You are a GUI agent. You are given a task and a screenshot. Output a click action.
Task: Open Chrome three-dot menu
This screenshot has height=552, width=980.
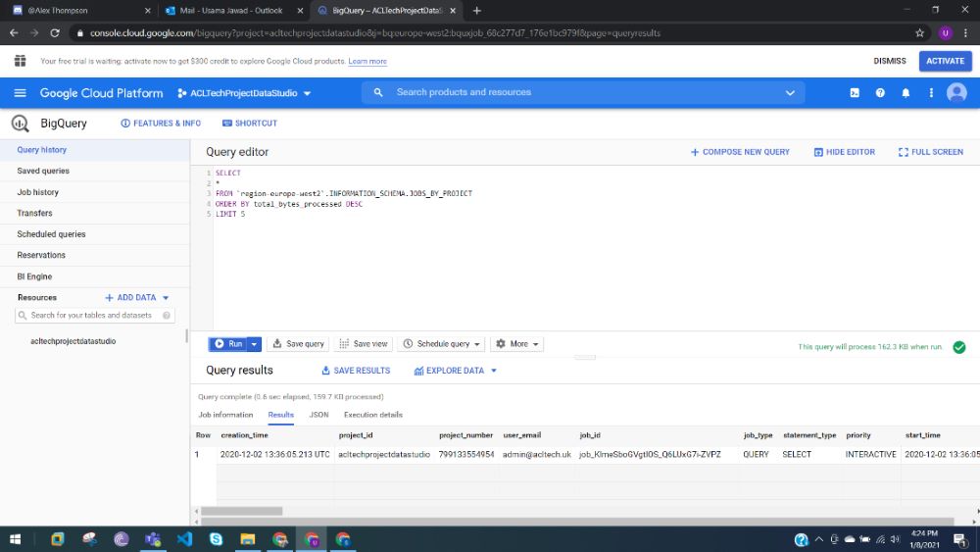coord(965,33)
